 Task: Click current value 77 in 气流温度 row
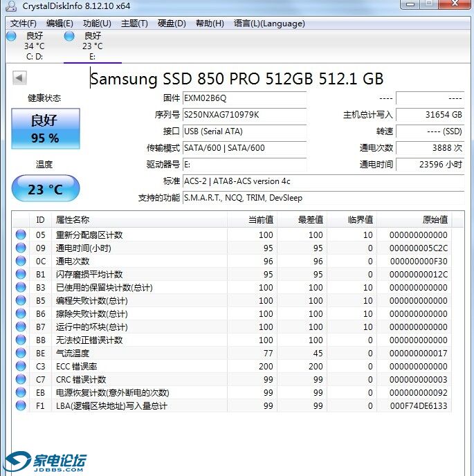[x=268, y=354]
